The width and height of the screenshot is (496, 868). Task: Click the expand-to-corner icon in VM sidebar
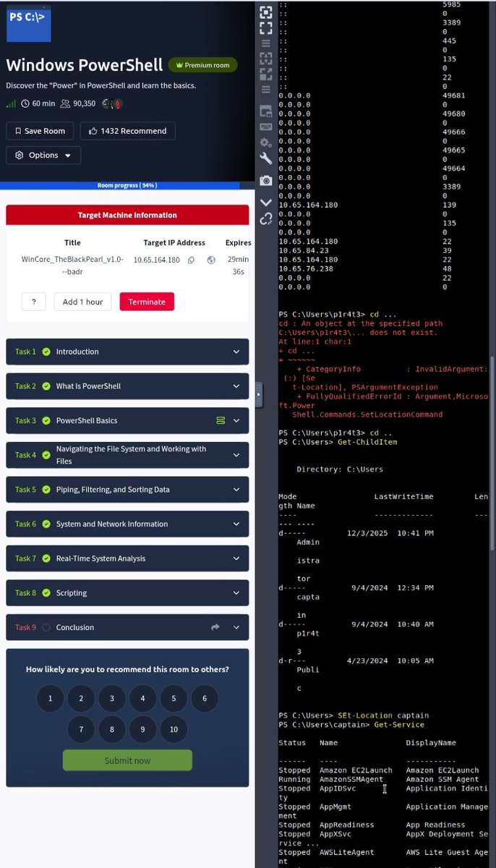[266, 74]
